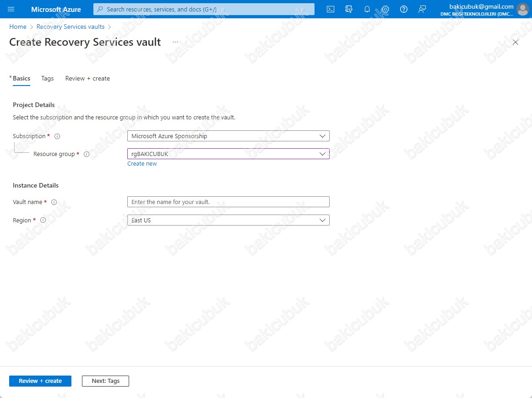Image resolution: width=532 pixels, height=398 pixels.
Task: Click the search magnifier icon
Action: [x=100, y=9]
